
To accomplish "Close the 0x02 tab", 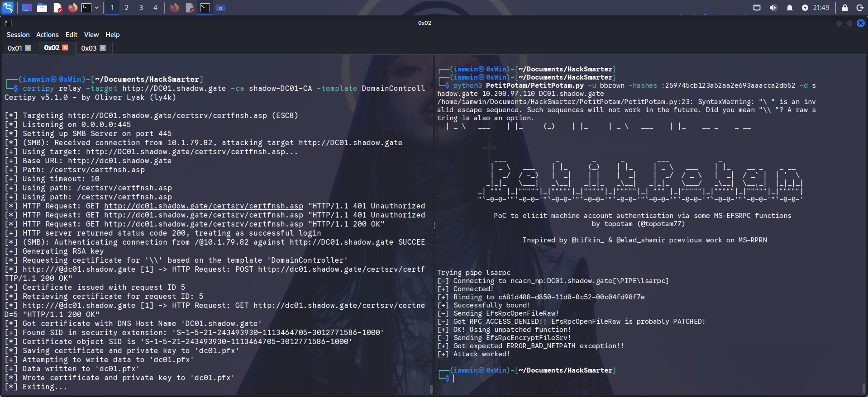I will point(65,47).
